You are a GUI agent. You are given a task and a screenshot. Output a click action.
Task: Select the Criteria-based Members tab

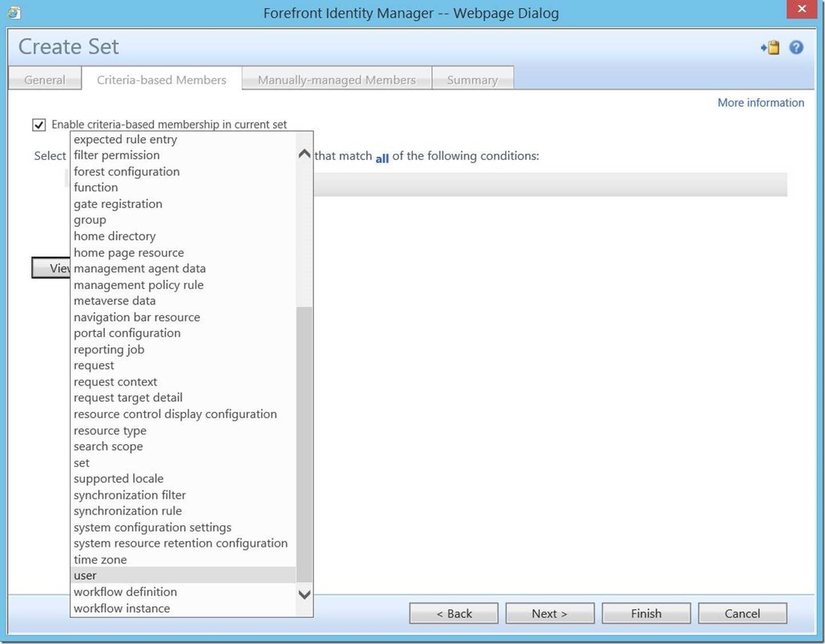pos(162,80)
